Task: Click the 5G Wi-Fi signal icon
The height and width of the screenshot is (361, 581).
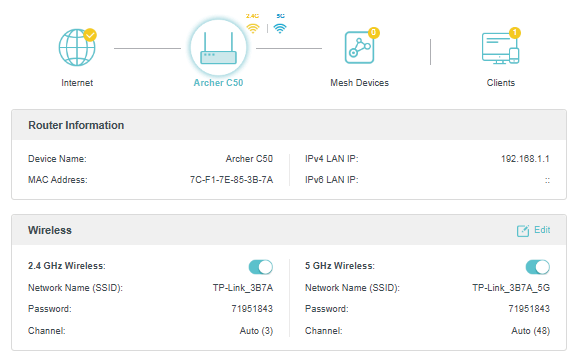Action: tap(280, 28)
